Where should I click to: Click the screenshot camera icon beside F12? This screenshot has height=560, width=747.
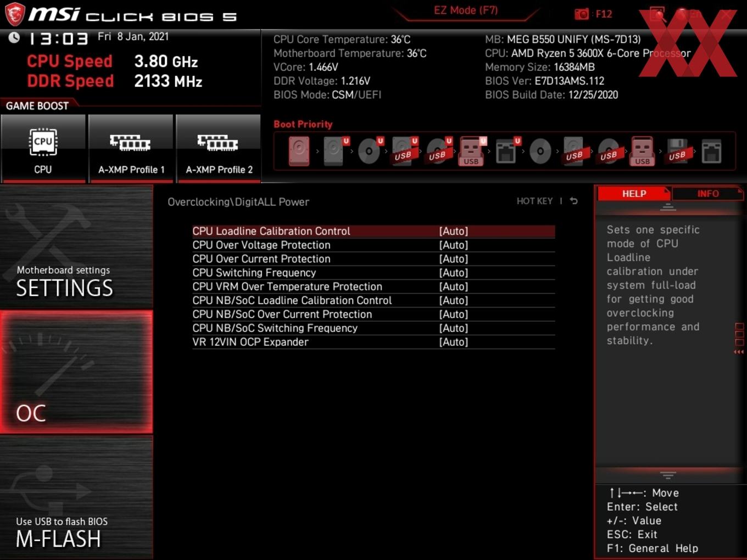pyautogui.click(x=581, y=14)
